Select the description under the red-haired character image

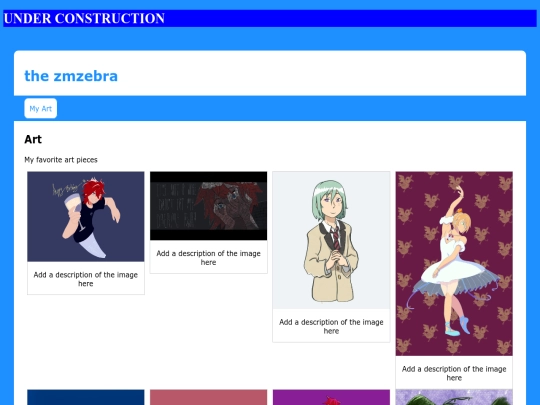(86, 279)
